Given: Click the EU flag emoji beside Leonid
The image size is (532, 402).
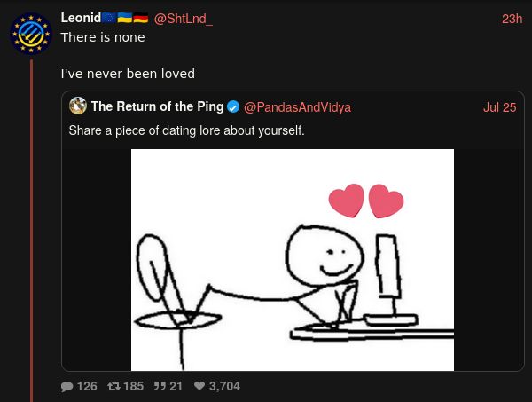Looking at the screenshot, I should (x=109, y=18).
